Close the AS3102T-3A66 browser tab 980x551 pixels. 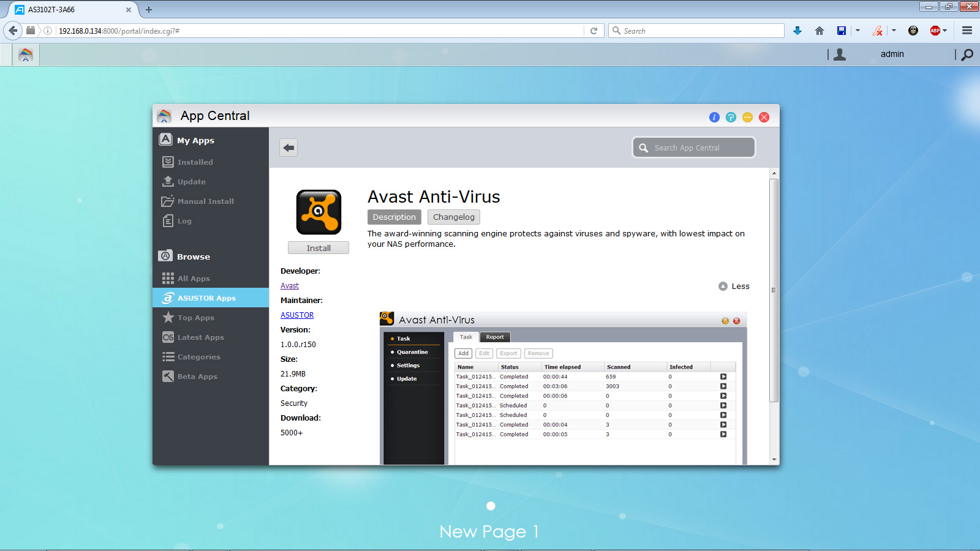pyautogui.click(x=129, y=10)
